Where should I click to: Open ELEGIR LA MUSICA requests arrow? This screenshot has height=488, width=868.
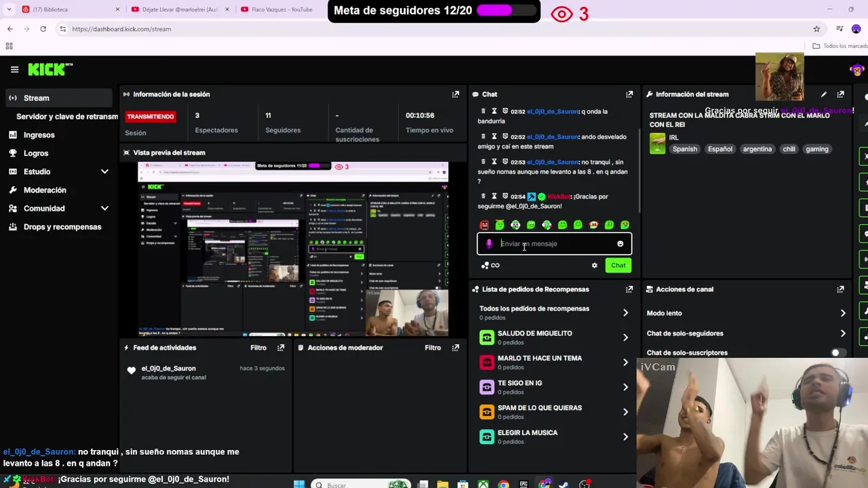(625, 437)
